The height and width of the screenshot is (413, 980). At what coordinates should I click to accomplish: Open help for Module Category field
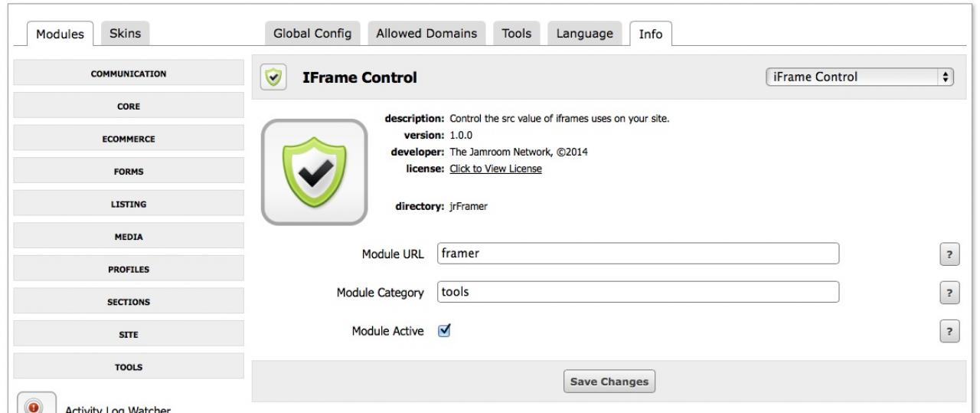[x=949, y=293]
